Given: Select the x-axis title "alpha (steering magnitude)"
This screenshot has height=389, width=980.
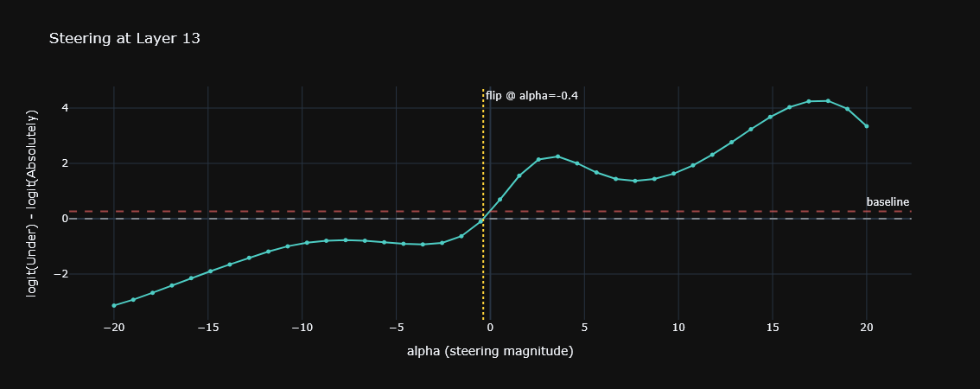Looking at the screenshot, I should [x=490, y=352].
